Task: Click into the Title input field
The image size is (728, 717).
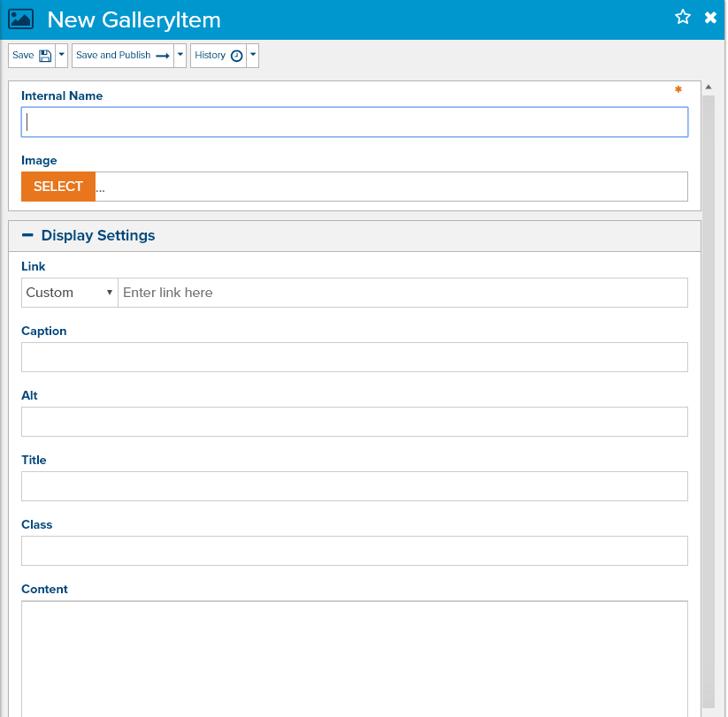Action: (354, 486)
